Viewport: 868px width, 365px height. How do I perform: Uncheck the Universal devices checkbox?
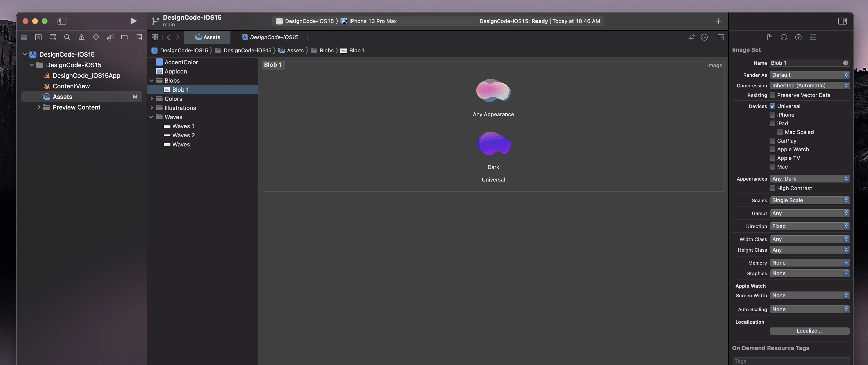[772, 106]
